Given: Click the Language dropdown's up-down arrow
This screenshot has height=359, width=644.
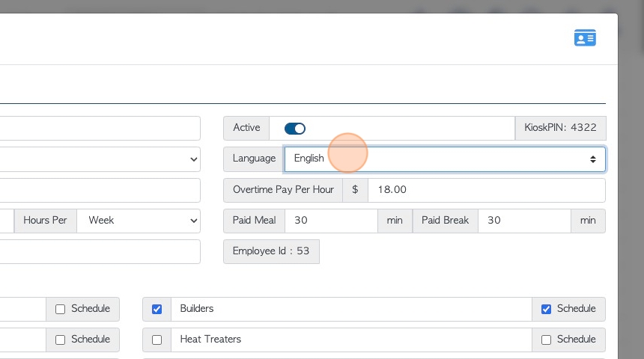Looking at the screenshot, I should coord(592,159).
